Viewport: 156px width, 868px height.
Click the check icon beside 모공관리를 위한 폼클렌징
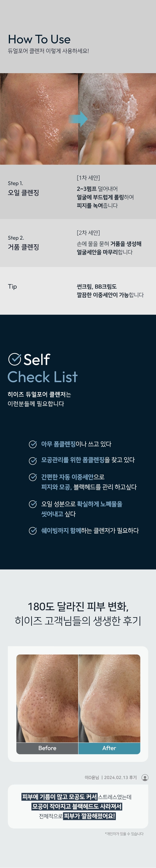click(x=33, y=460)
